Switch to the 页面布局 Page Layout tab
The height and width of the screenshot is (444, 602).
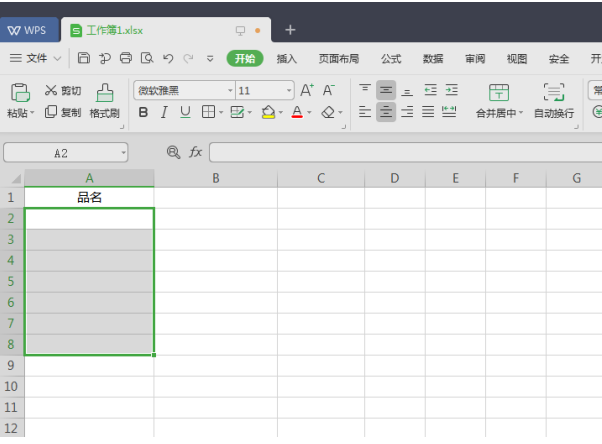(339, 59)
